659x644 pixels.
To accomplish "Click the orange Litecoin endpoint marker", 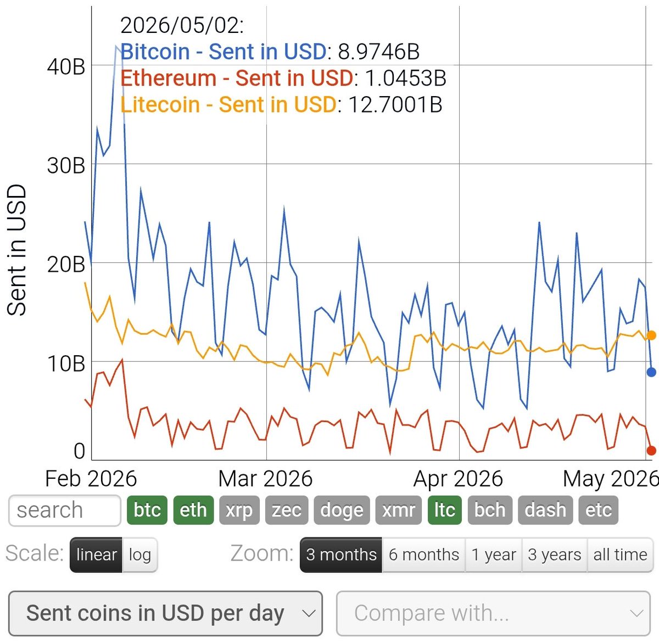I will pyautogui.click(x=651, y=335).
